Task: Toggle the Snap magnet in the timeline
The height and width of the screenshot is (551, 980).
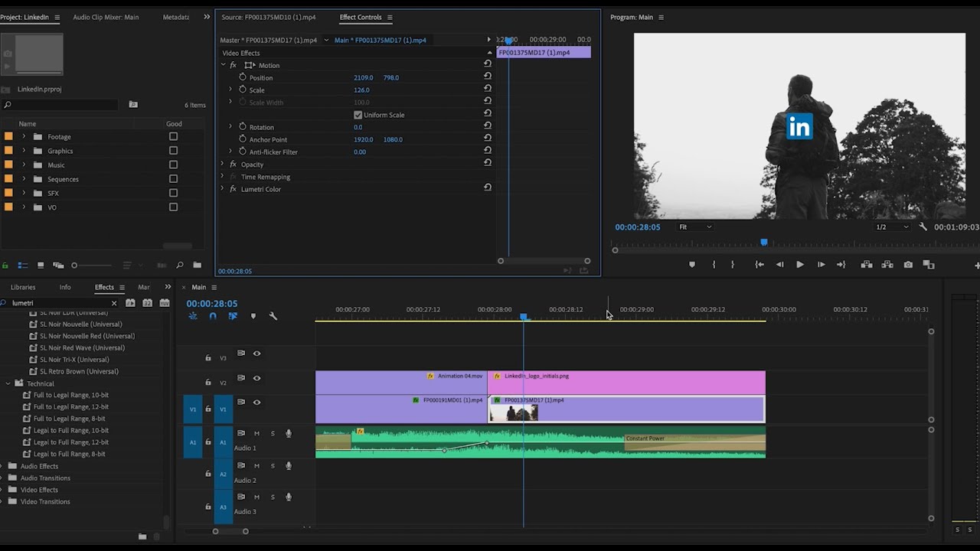Action: pos(213,316)
